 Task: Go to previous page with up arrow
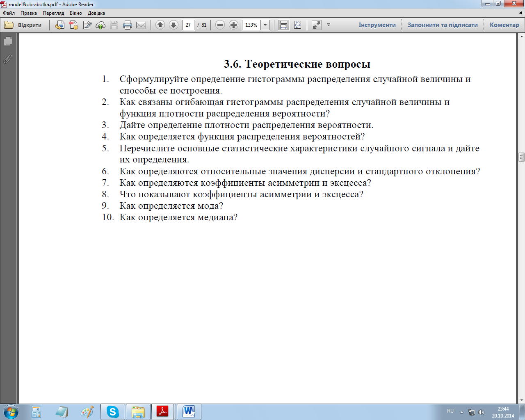click(x=160, y=25)
